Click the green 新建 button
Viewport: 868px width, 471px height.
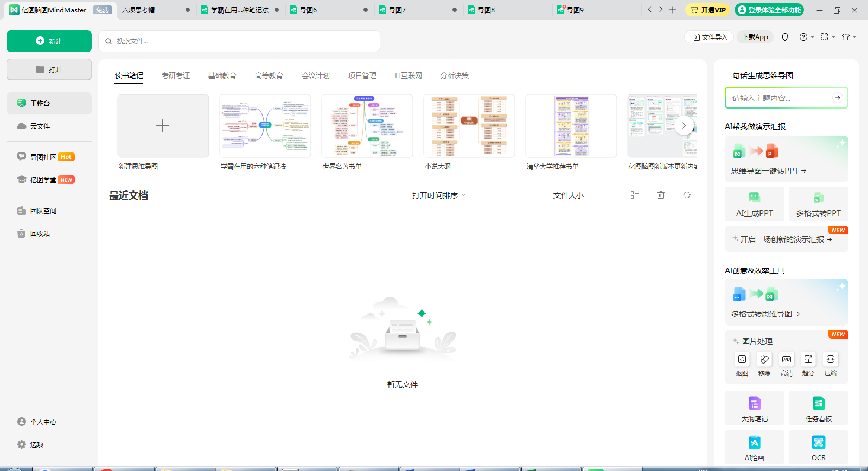tap(49, 41)
